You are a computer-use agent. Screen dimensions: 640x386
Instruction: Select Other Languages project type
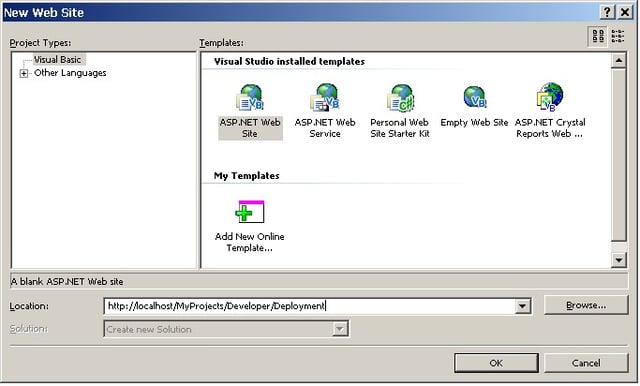(x=70, y=73)
